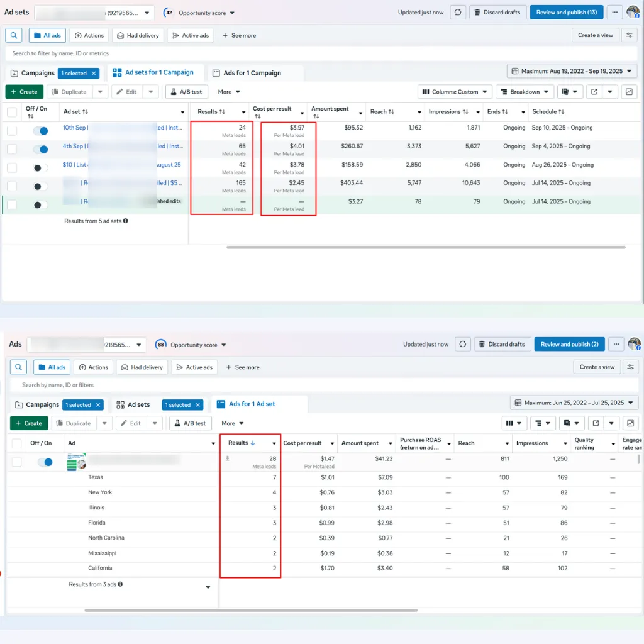The height and width of the screenshot is (644, 644).
Task: Check the select-all checkbox in the Ad sets table
Action: click(12, 112)
